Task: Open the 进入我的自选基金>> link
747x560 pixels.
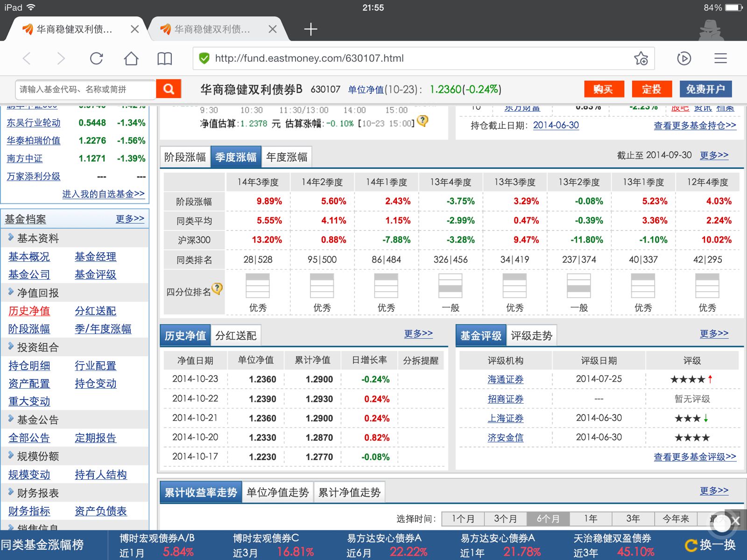Action: [x=103, y=194]
